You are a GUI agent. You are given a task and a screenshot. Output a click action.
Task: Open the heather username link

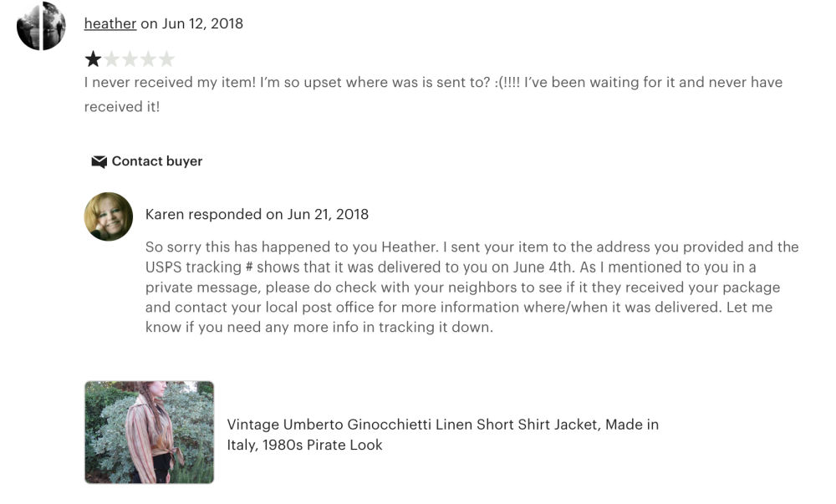click(x=110, y=23)
